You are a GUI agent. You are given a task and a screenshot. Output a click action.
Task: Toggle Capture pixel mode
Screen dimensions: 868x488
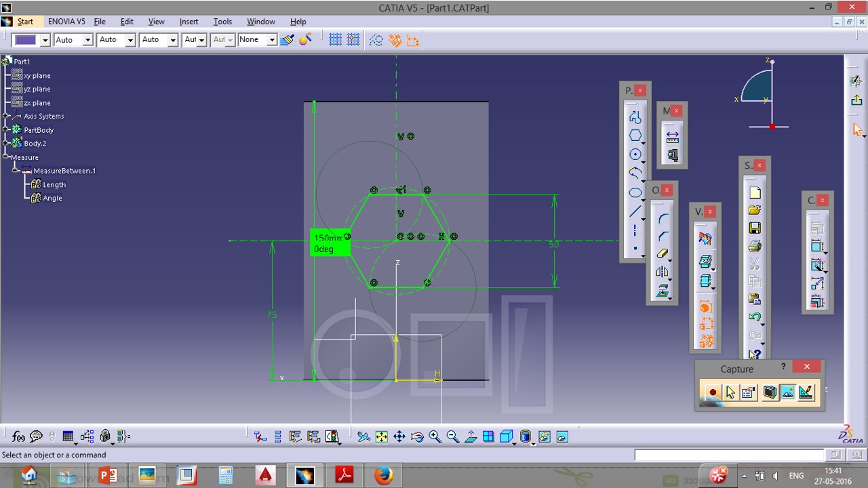click(788, 392)
